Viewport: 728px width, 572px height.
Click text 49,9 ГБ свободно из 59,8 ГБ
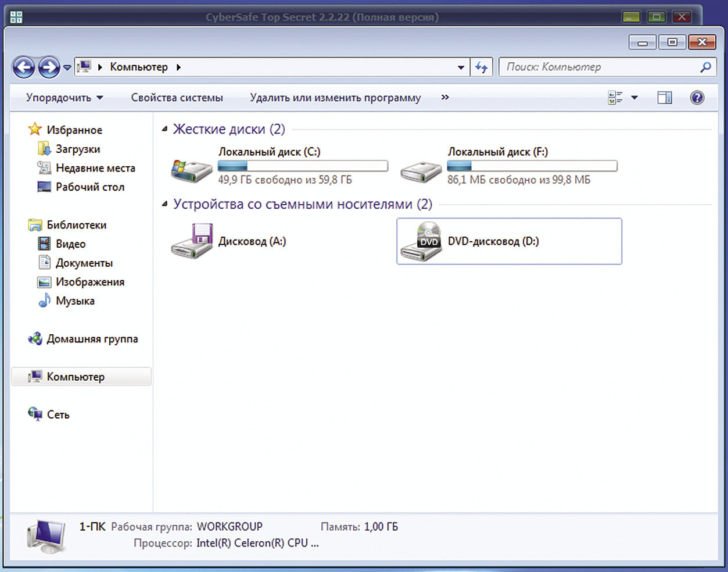[x=285, y=180]
